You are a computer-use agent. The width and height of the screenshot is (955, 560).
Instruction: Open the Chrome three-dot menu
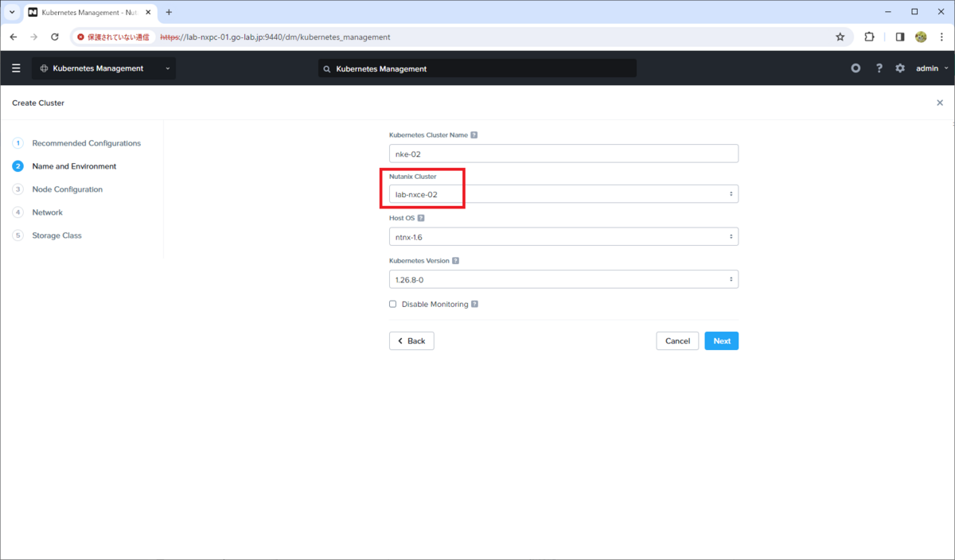(941, 37)
